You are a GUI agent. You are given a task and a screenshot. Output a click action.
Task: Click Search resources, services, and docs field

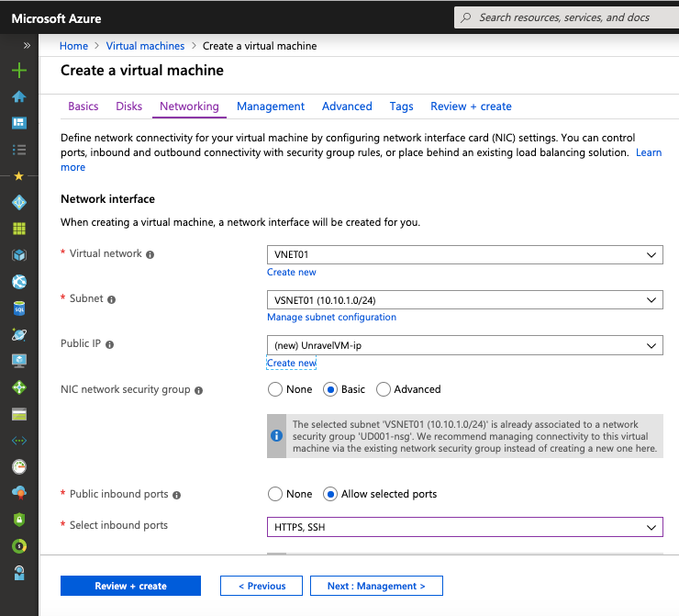567,17
